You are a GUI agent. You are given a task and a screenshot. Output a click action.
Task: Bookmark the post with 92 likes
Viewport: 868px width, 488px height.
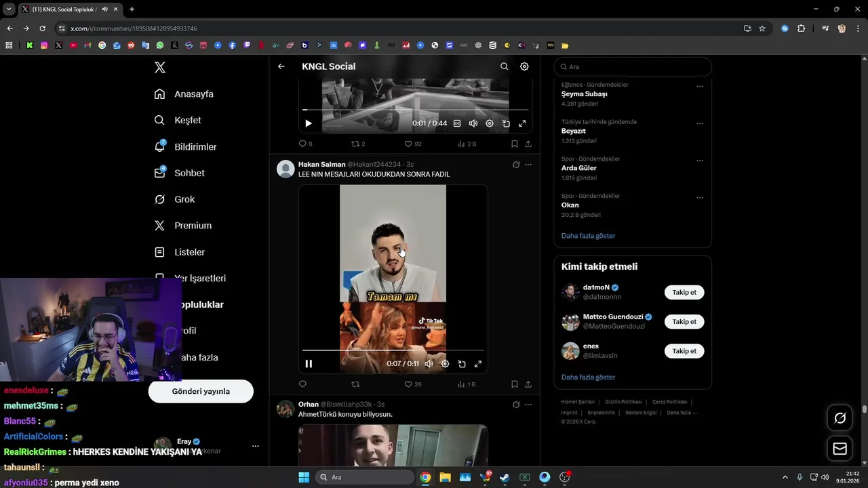coord(515,144)
